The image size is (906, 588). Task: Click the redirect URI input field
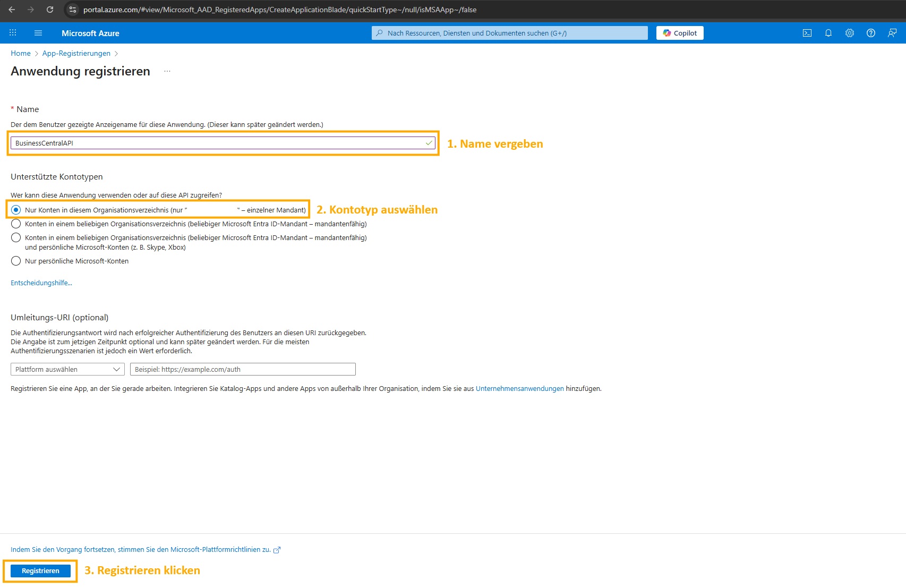point(243,369)
